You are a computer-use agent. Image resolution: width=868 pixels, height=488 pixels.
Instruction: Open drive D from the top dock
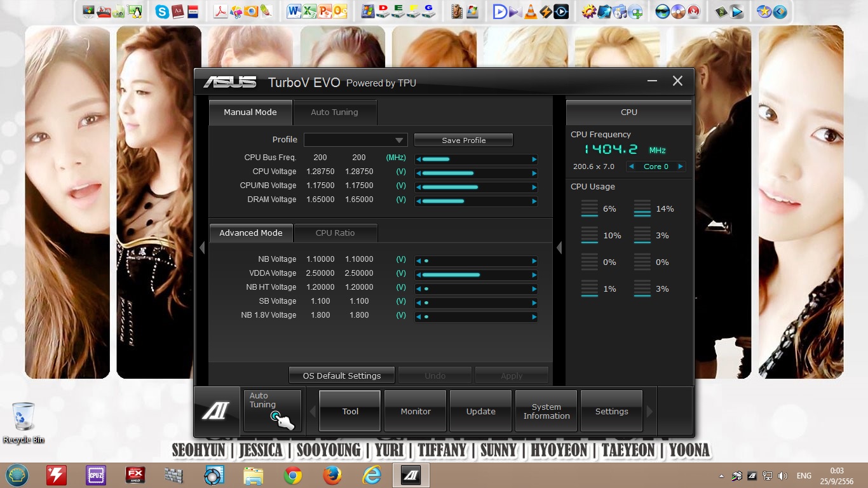pyautogui.click(x=383, y=11)
